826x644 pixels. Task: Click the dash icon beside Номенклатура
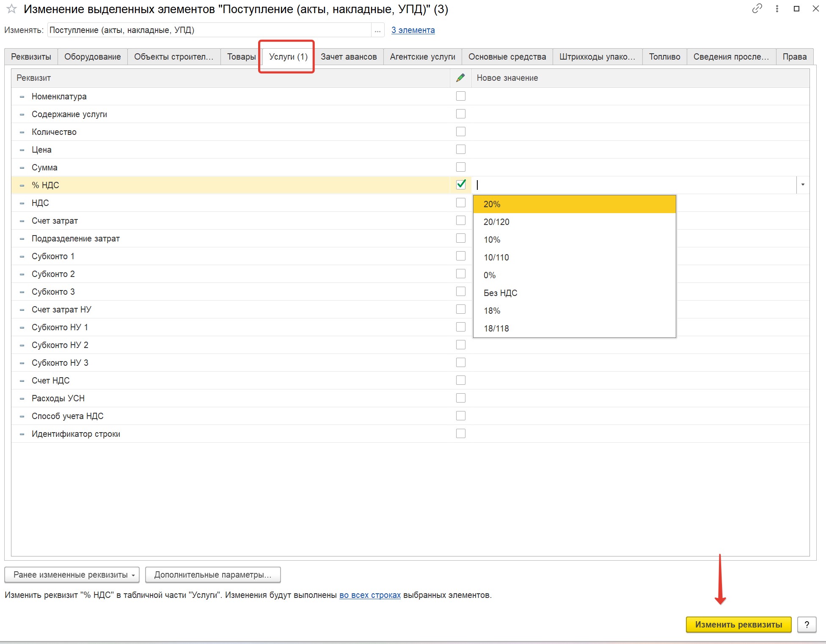tap(22, 97)
